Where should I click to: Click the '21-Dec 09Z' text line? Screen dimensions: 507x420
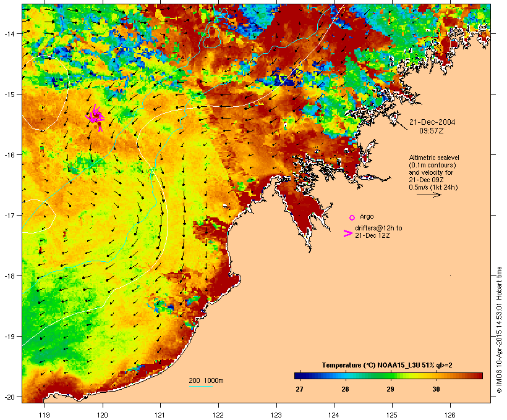point(426,180)
